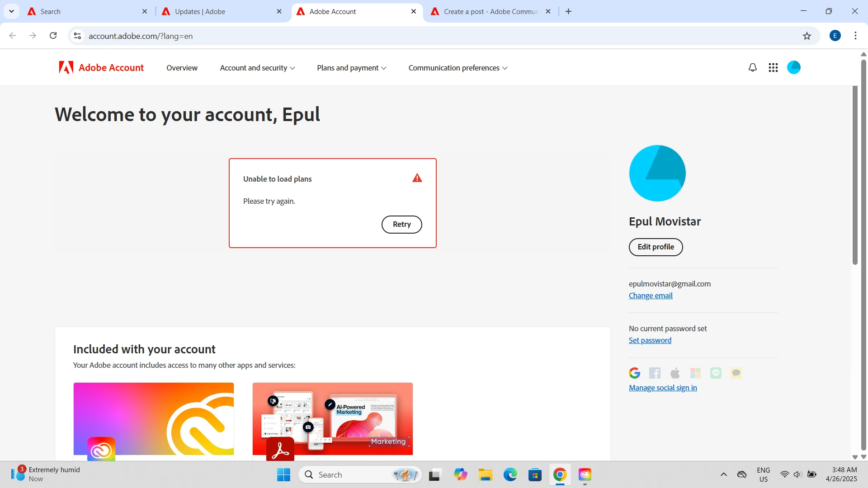Viewport: 868px width, 488px height.
Task: Click the Google social sign-in icon
Action: 634,373
